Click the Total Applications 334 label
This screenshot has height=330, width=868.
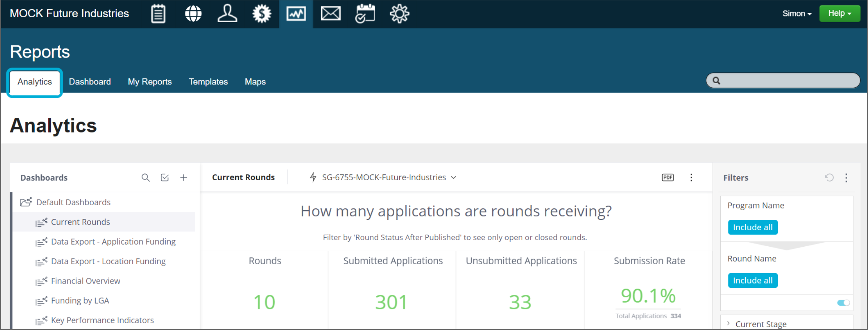click(648, 316)
